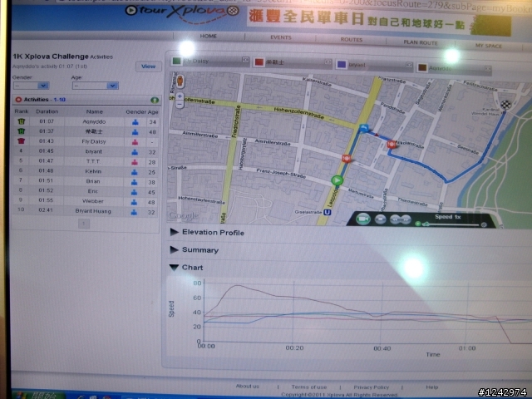Open the Windows Start button
This screenshot has height=399, width=532.
pos(38,395)
